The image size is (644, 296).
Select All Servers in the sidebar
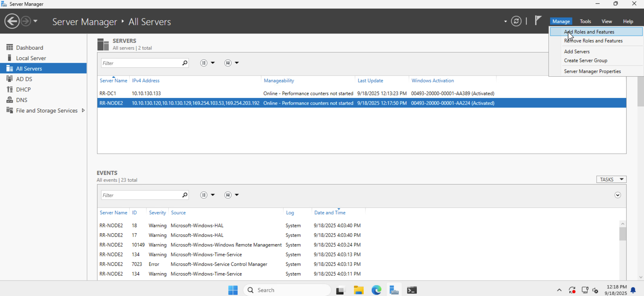(x=43, y=68)
